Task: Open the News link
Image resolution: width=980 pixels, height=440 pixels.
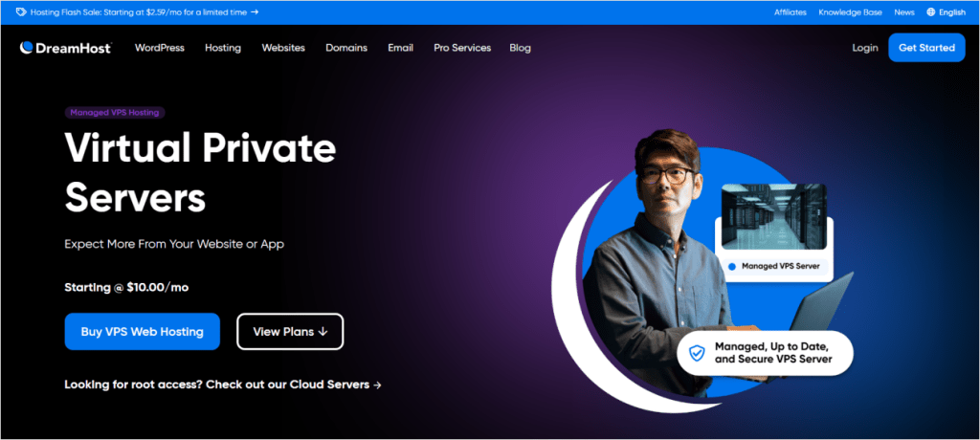Action: 903,11
